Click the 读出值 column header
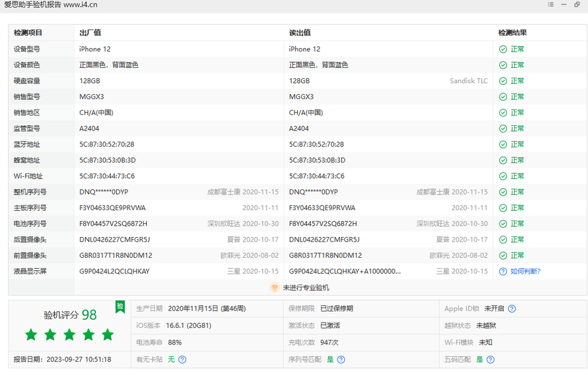 click(x=300, y=33)
